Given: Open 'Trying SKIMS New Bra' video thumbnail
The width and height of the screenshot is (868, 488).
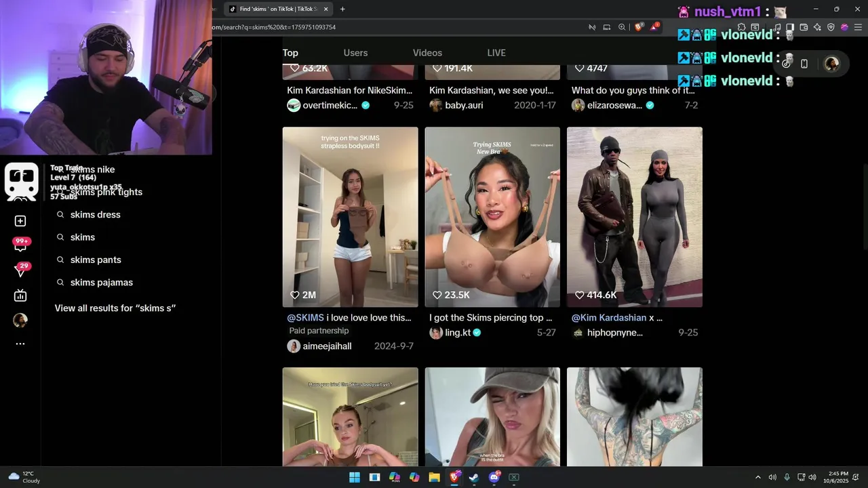Looking at the screenshot, I should [492, 217].
